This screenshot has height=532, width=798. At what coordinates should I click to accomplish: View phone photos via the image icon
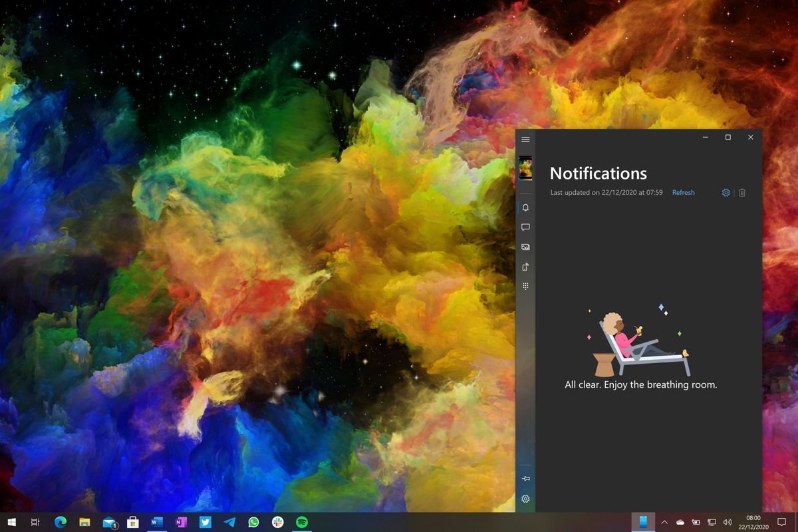coord(525,247)
